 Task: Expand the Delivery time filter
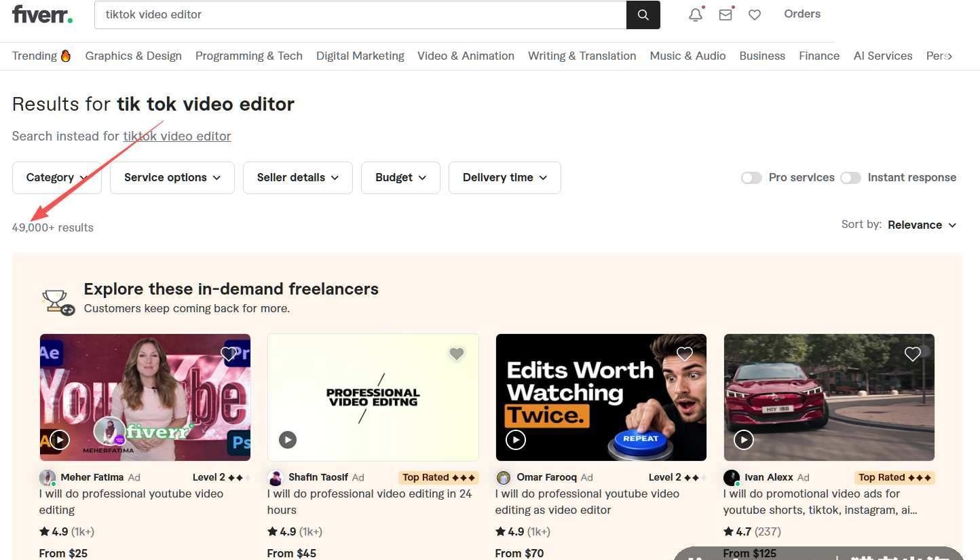click(505, 178)
